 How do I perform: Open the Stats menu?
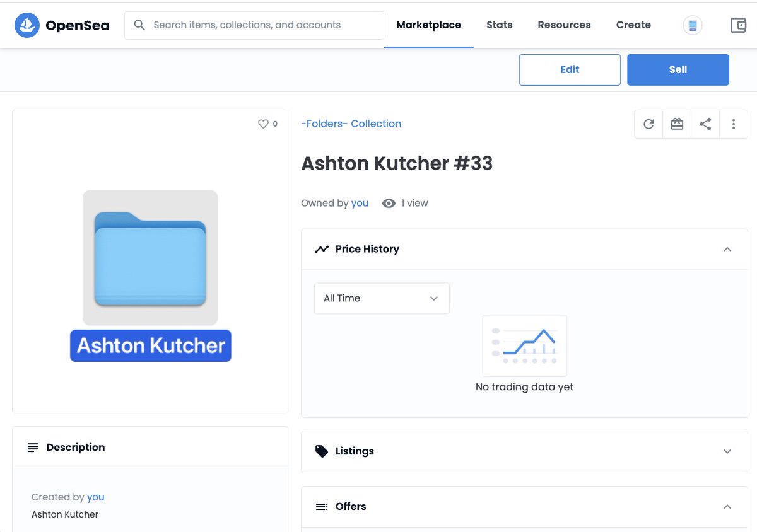[500, 25]
